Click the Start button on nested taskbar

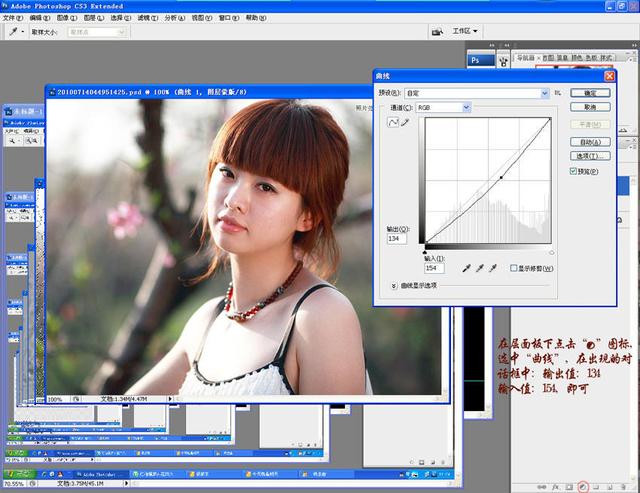coord(19,474)
